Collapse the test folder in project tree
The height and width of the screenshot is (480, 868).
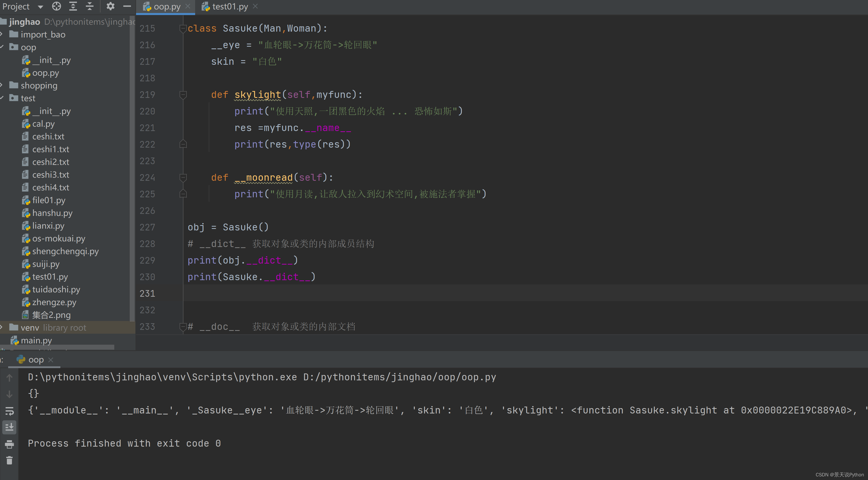click(x=2, y=98)
